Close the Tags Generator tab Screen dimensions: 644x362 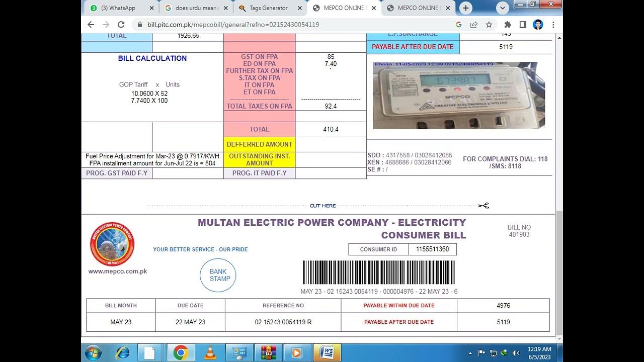tap(300, 8)
